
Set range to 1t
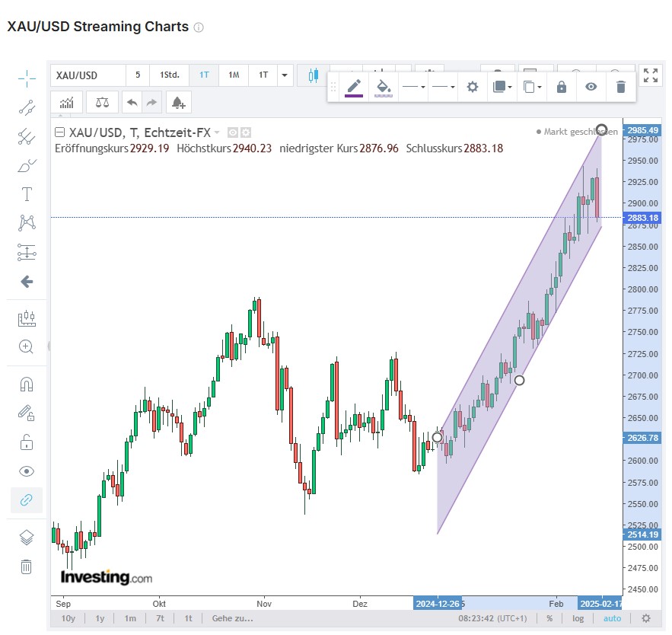[x=188, y=618]
